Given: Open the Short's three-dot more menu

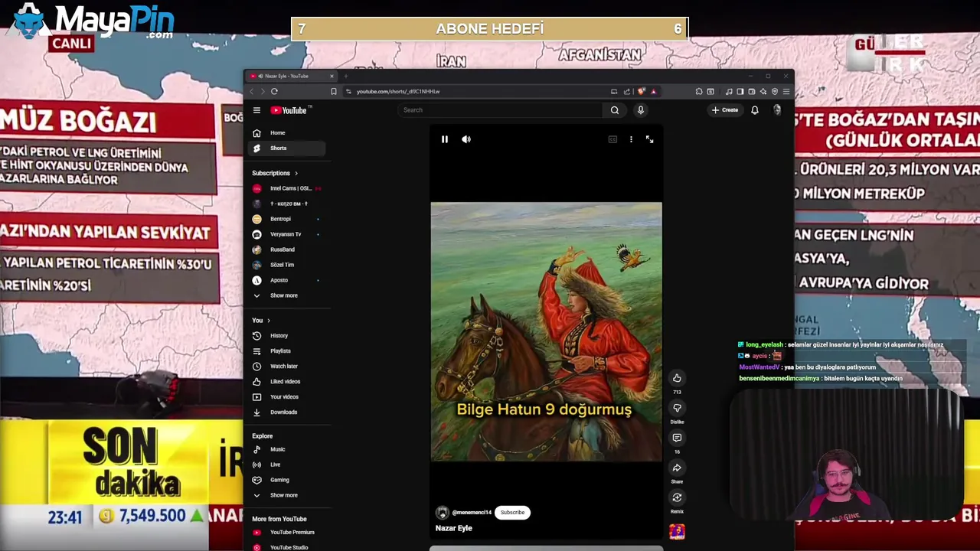Looking at the screenshot, I should click(x=631, y=139).
